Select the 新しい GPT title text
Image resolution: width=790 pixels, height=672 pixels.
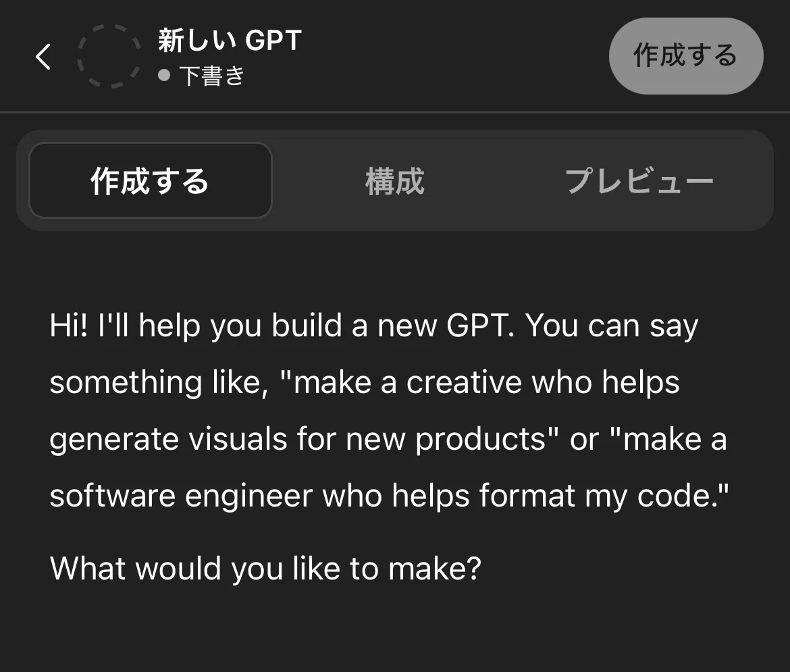[230, 41]
